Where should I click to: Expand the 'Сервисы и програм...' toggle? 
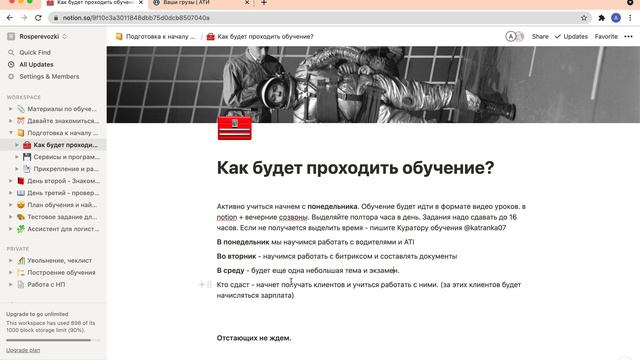tap(17, 157)
